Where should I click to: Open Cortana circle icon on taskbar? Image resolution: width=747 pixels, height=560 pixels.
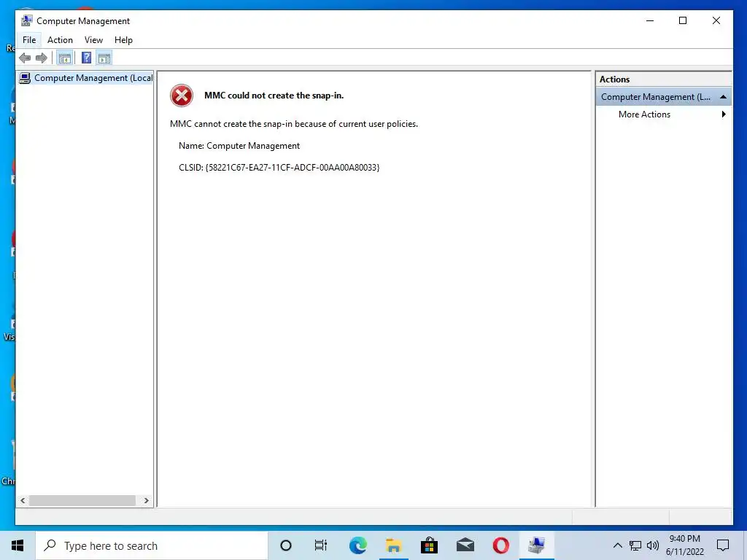tap(286, 545)
